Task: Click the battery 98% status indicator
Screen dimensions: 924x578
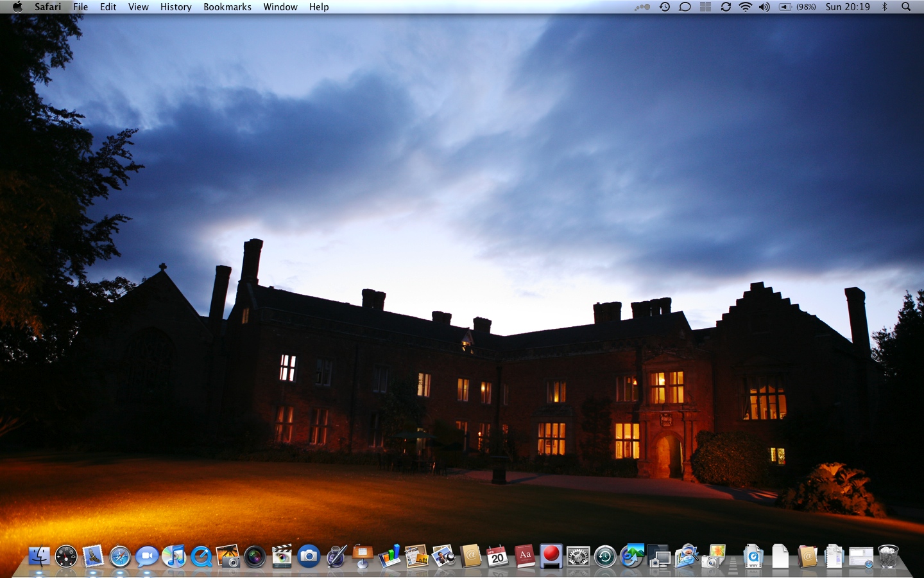Action: click(x=798, y=7)
